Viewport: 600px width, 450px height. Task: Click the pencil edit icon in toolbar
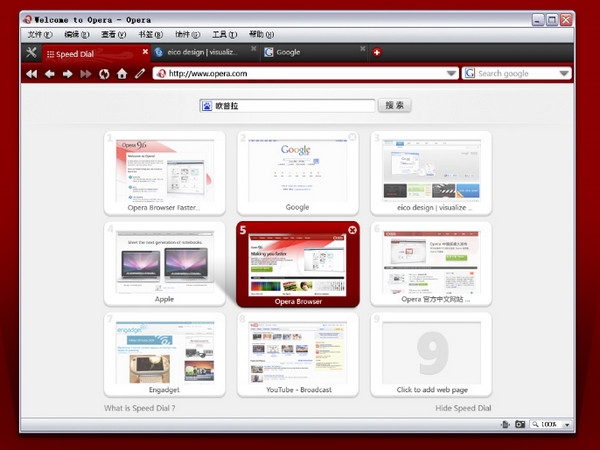140,73
